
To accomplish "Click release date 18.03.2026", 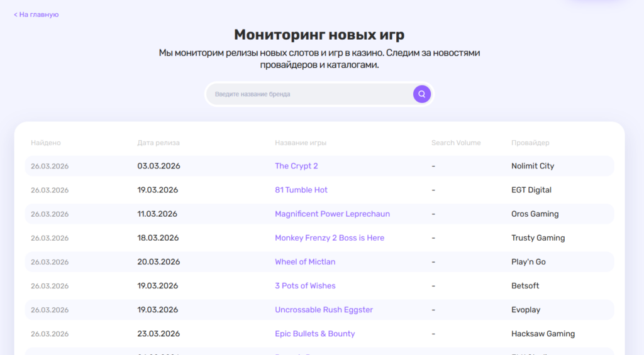I will tap(158, 238).
